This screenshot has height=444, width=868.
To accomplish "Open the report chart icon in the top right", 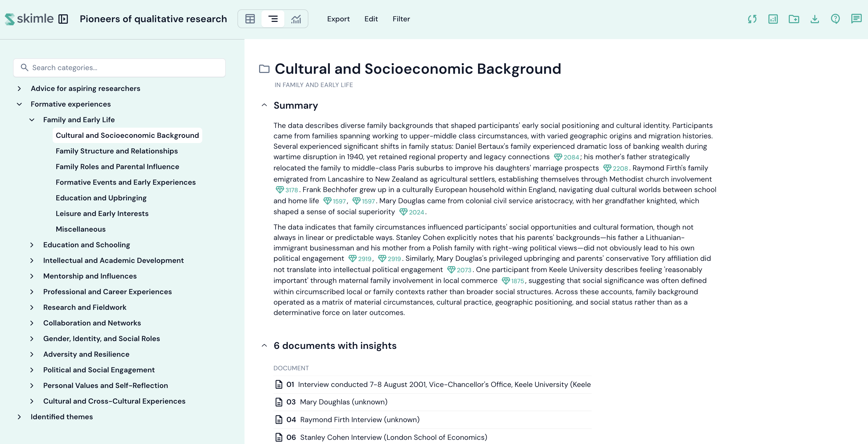I will point(773,19).
